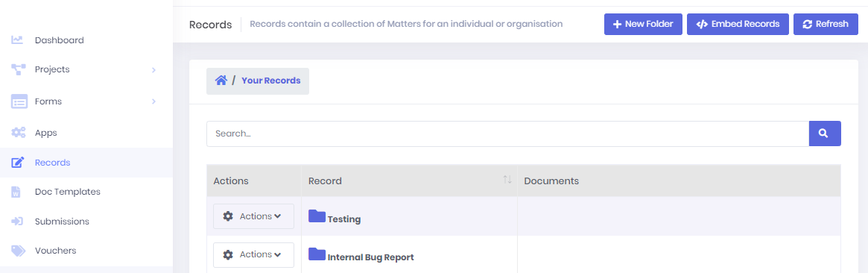
Task: Create a folder with New Folder button
Action: click(643, 25)
